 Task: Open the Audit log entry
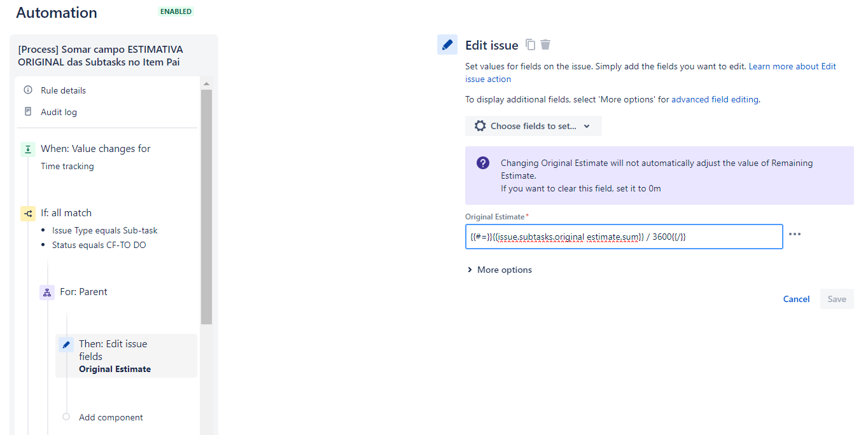coord(59,112)
